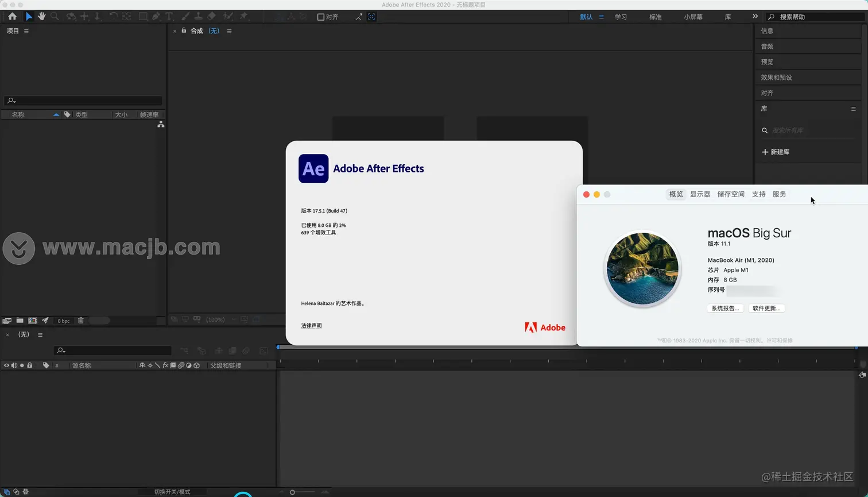Click the tag label icon in the Project columns
This screenshot has height=497, width=868.
tap(67, 114)
